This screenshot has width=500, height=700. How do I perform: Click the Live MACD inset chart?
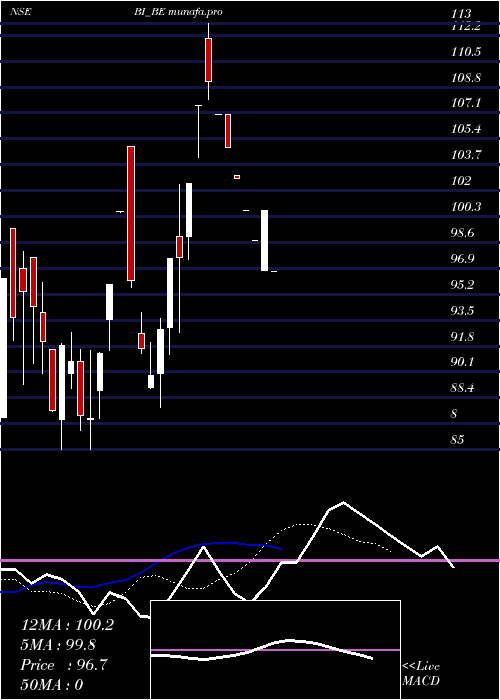275,650
